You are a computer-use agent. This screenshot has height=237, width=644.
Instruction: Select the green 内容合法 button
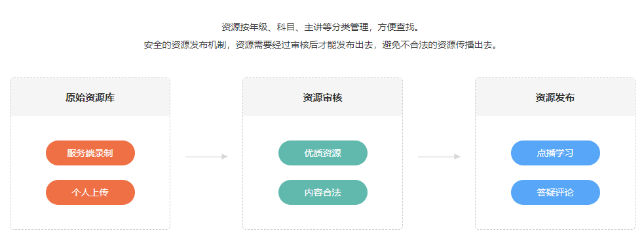[x=323, y=192]
